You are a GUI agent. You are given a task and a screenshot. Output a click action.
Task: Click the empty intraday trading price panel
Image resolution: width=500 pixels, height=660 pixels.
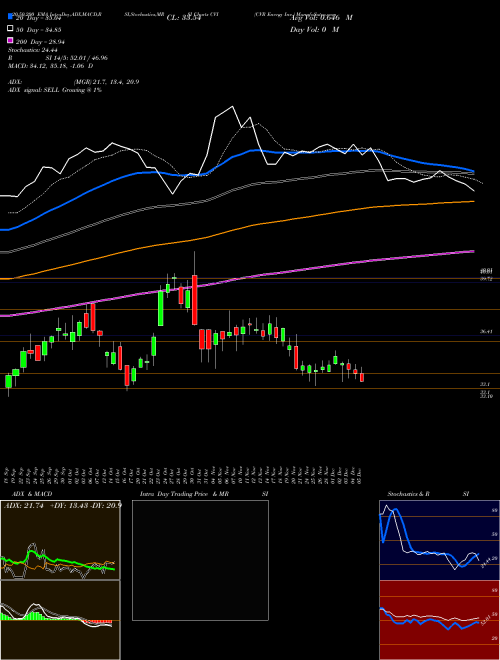(x=200, y=560)
